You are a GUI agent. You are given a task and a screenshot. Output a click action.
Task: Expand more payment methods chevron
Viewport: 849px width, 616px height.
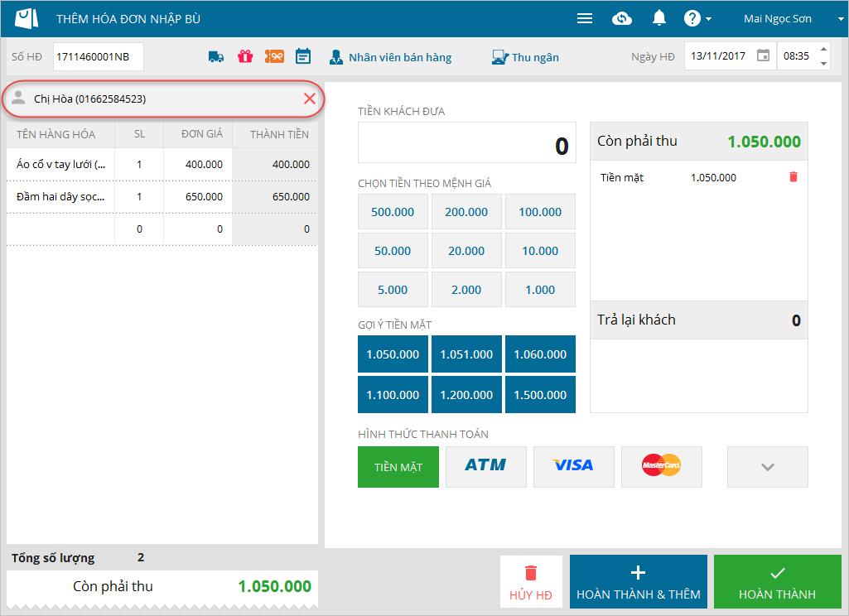(x=767, y=467)
